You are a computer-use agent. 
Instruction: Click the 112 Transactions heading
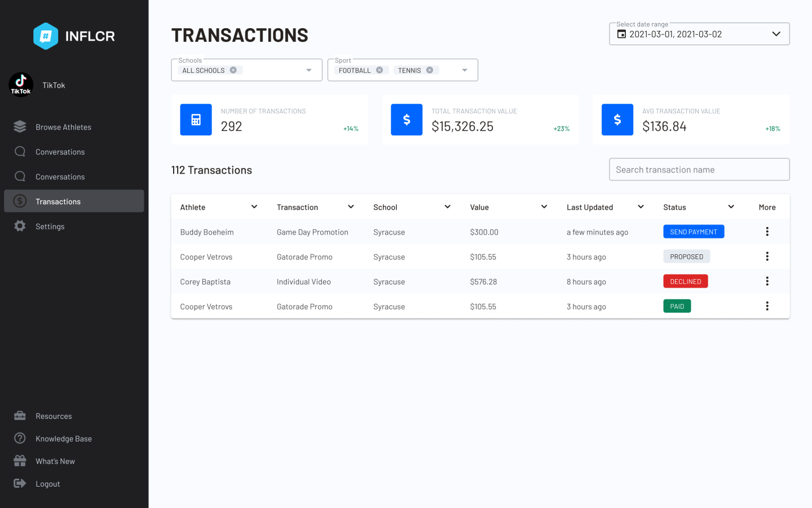(x=211, y=170)
